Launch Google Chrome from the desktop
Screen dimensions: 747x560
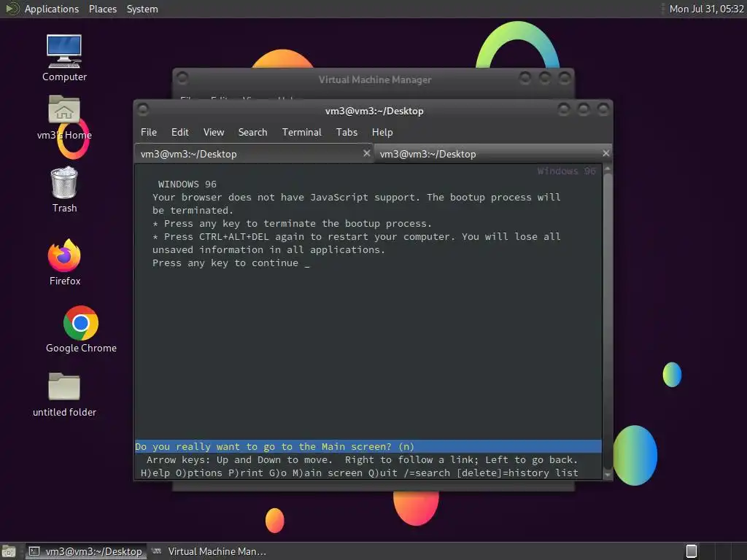81,330
